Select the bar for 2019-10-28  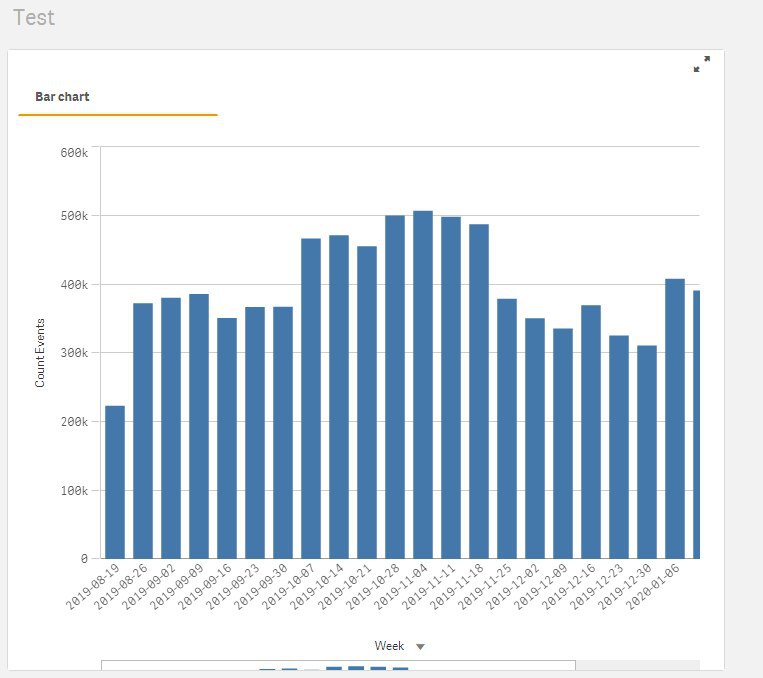[x=395, y=387]
